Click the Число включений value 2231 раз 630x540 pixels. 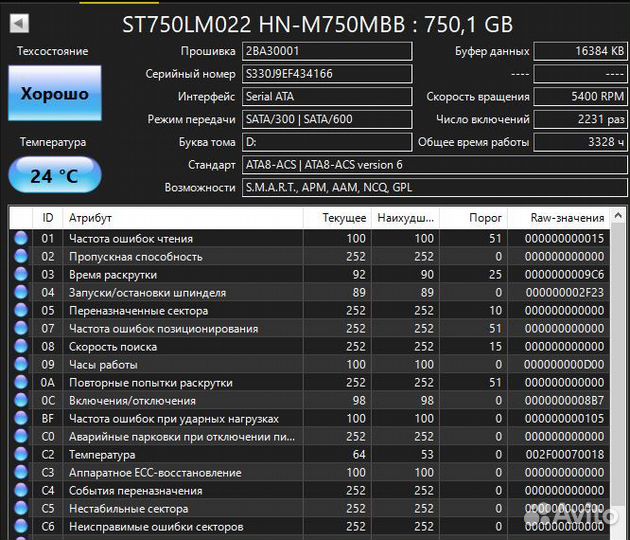pos(580,119)
